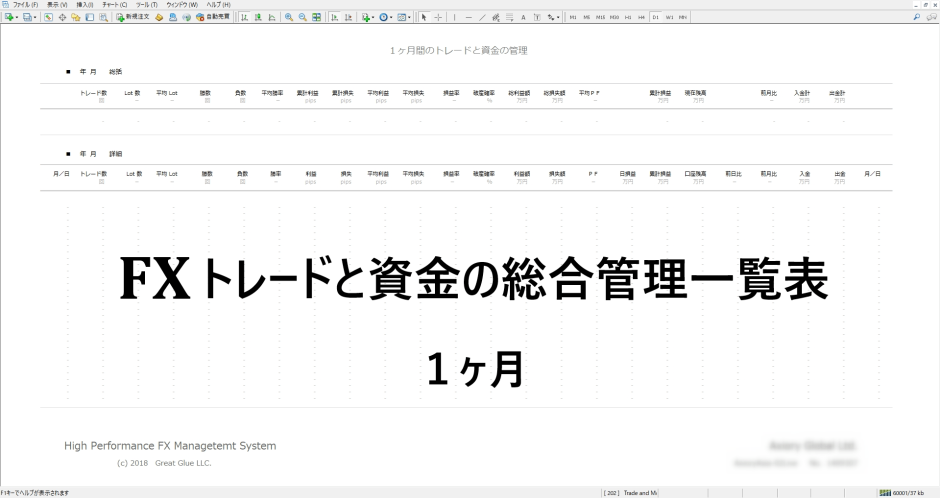
Task: Click the New Order (新規注文) button
Action: tap(132, 17)
